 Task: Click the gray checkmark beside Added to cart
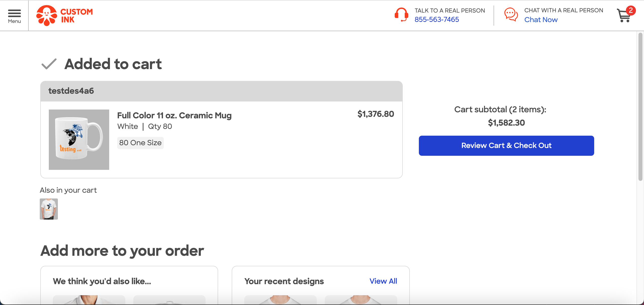49,64
